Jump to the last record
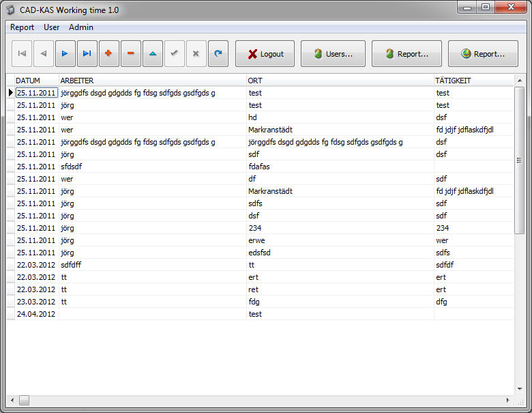 click(x=87, y=53)
